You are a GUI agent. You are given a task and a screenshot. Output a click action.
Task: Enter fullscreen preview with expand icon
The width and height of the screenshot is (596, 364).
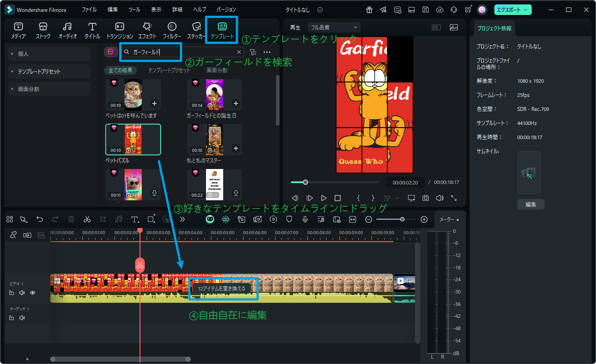pos(454,198)
